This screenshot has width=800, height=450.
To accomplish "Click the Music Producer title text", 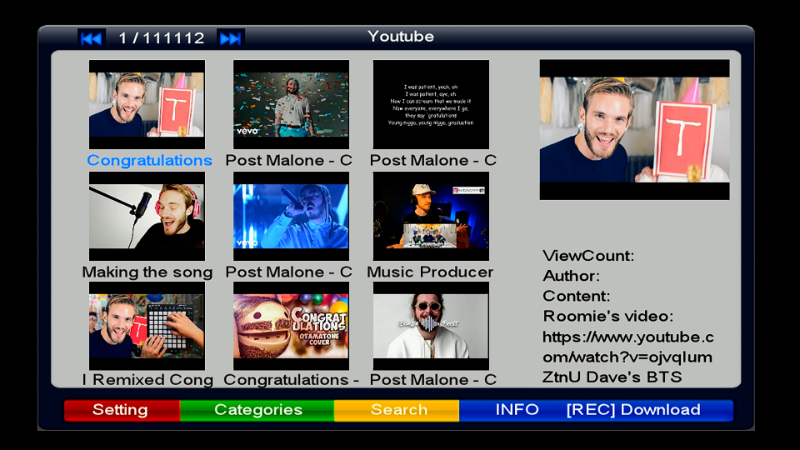I will (430, 272).
